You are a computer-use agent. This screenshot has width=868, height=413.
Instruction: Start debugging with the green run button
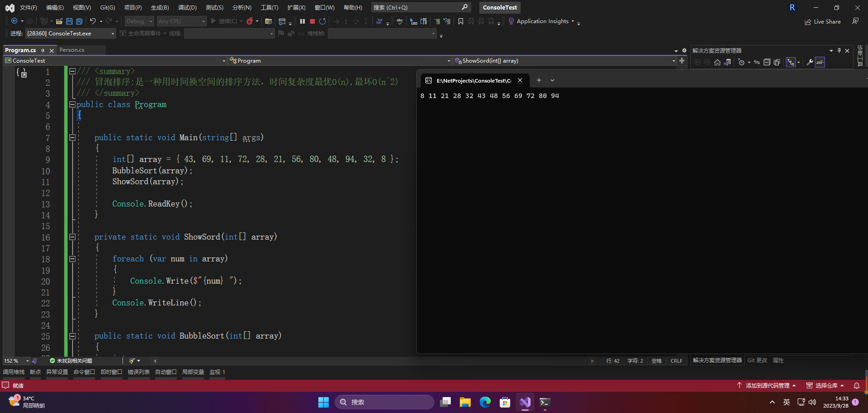tap(213, 21)
